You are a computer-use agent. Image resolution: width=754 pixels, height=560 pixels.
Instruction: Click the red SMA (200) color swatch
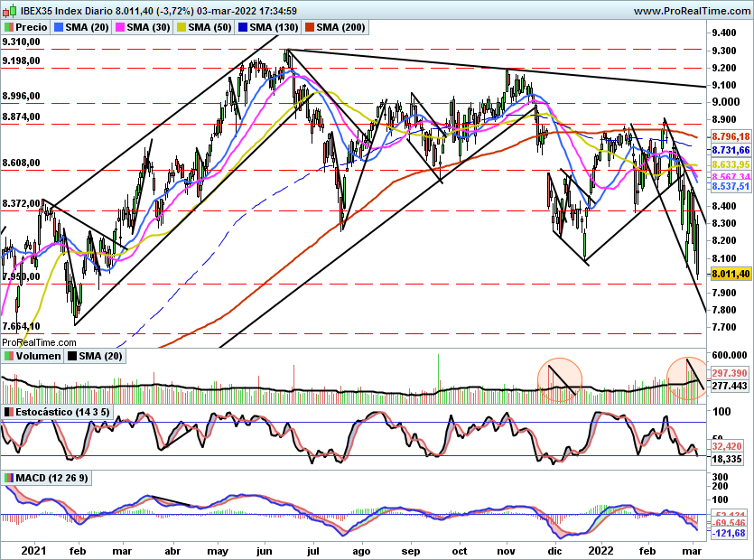[x=310, y=27]
